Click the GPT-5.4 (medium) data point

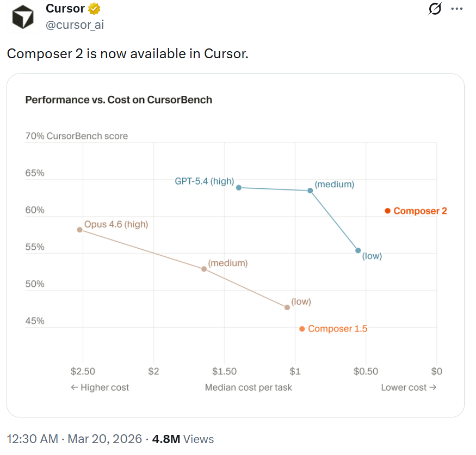pos(310,190)
